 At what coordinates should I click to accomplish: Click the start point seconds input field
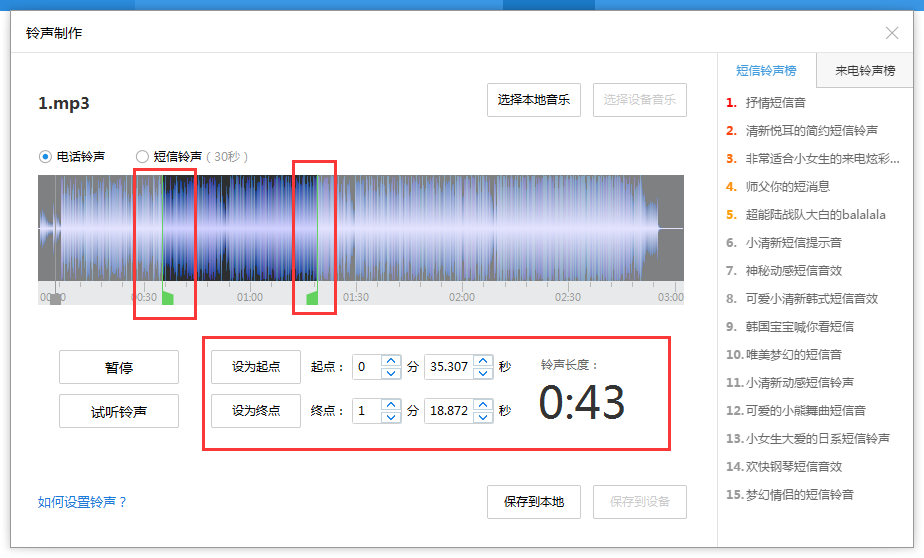(x=448, y=367)
